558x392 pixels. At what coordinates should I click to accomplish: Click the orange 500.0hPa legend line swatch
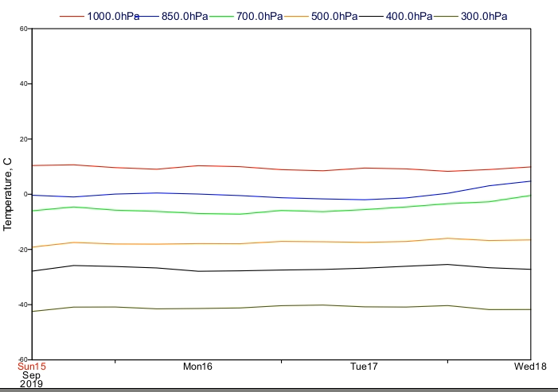pyautogui.click(x=296, y=17)
